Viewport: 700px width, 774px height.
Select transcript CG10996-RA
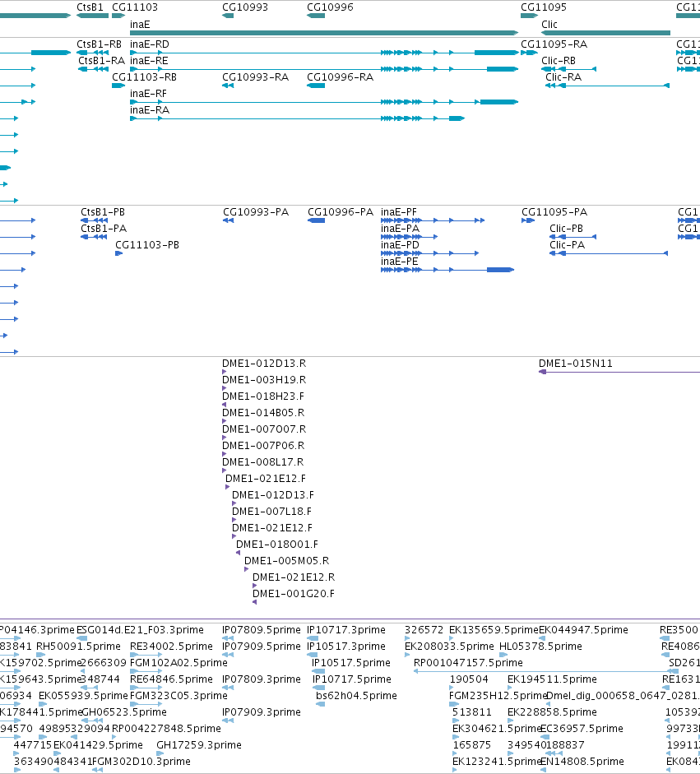click(x=316, y=86)
